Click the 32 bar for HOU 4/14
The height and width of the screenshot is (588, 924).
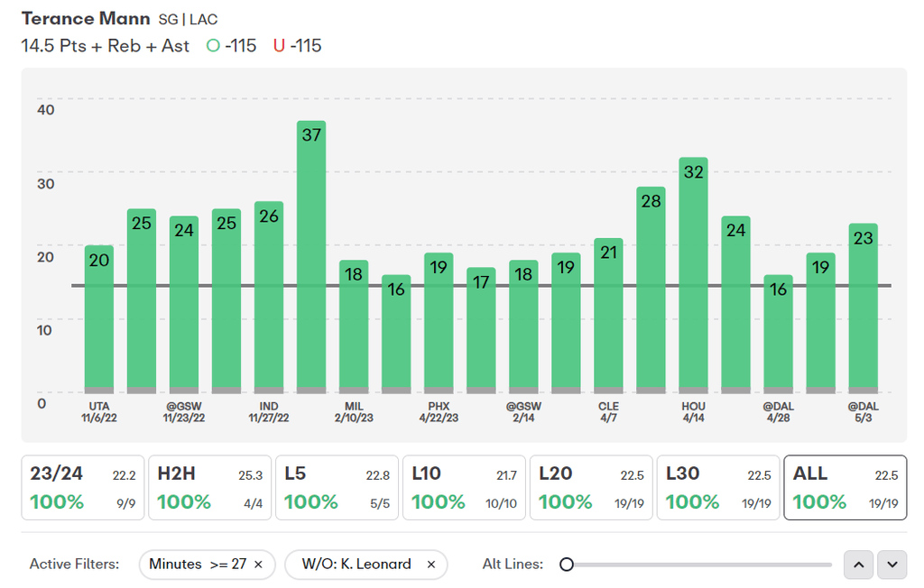coord(694,275)
